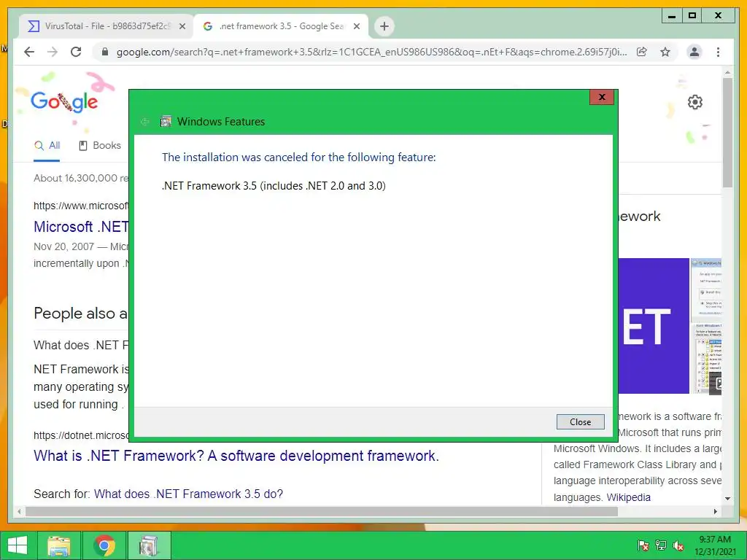The image size is (747, 560).
Task: Close Windows Features dialog with red X
Action: click(x=602, y=97)
